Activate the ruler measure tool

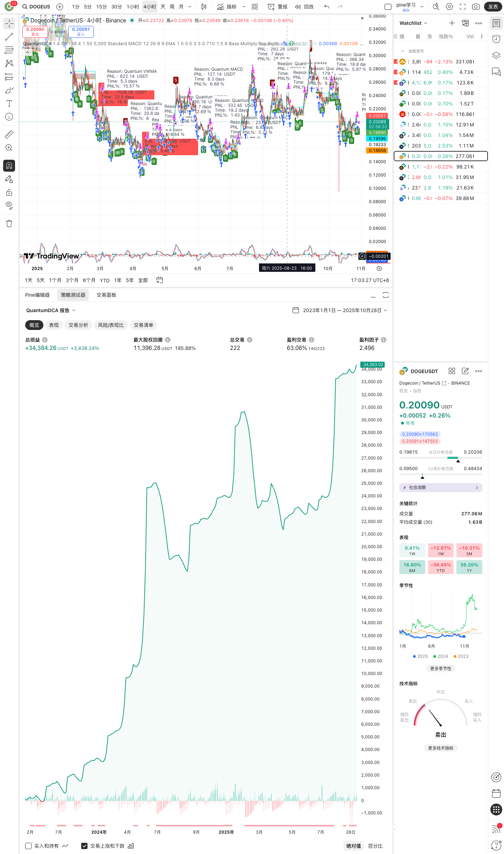[9, 134]
